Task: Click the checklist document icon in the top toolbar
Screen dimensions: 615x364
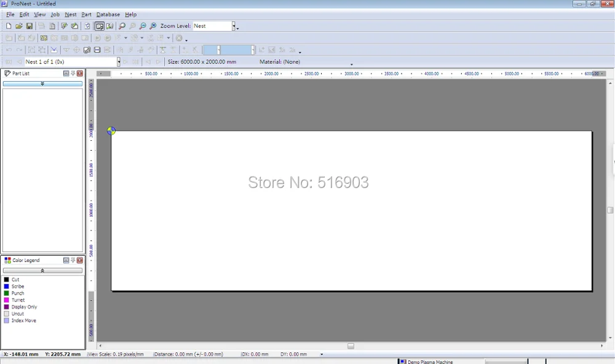Action: [x=87, y=26]
